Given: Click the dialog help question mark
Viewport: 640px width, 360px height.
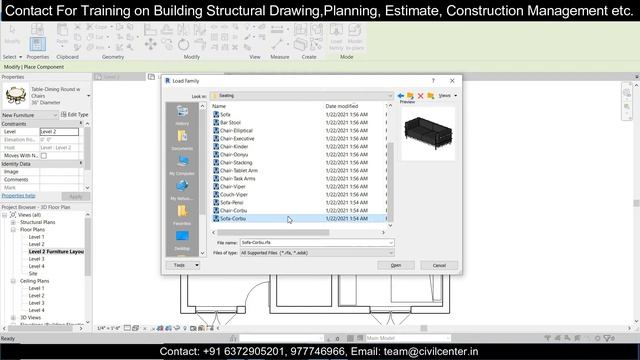Looking at the screenshot, I should click(x=433, y=81).
